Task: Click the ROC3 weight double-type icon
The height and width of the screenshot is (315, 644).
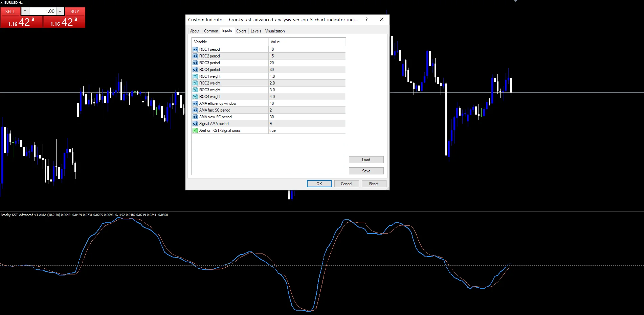Action: [195, 90]
